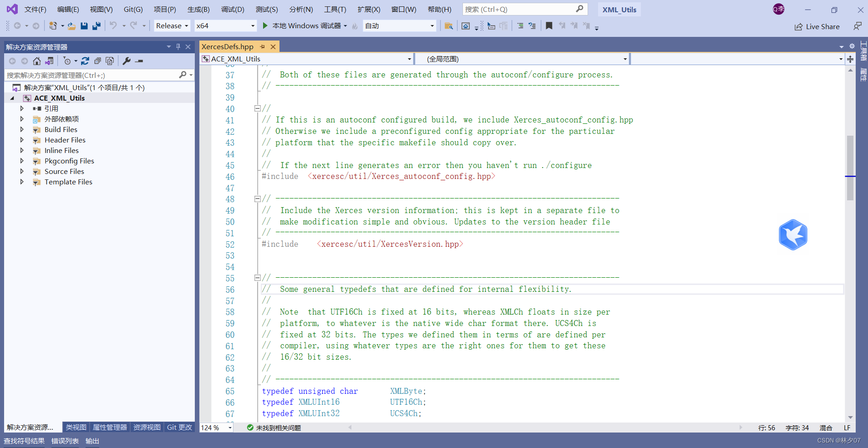Select the Template Files tree item

68,182
